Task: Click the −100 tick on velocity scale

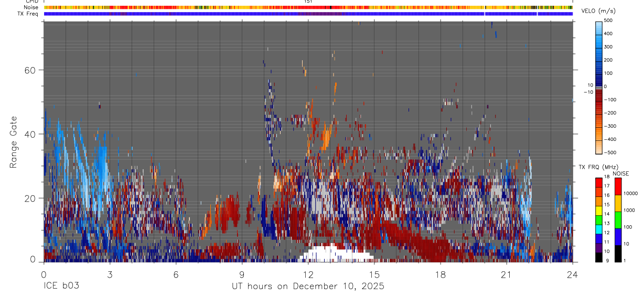Action: 611,100
